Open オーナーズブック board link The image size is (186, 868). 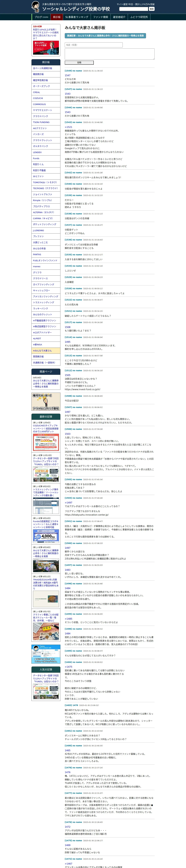click(x=46, y=86)
